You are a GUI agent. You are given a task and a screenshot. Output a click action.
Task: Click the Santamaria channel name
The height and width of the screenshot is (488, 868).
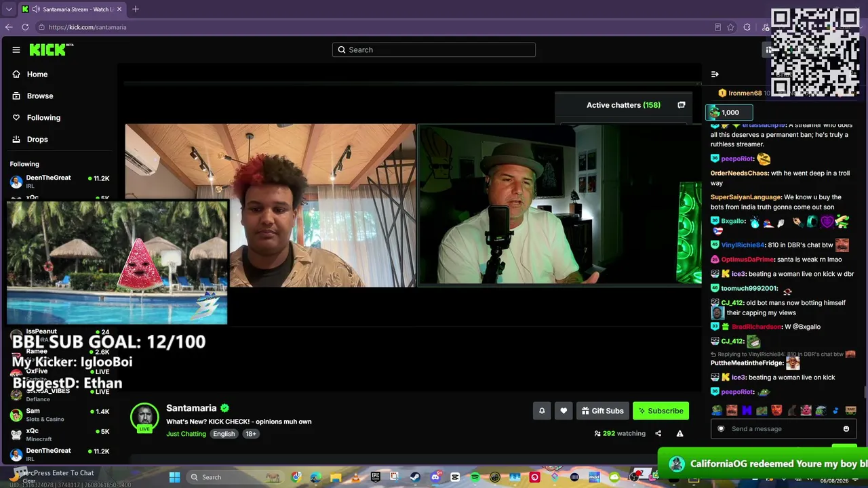191,408
